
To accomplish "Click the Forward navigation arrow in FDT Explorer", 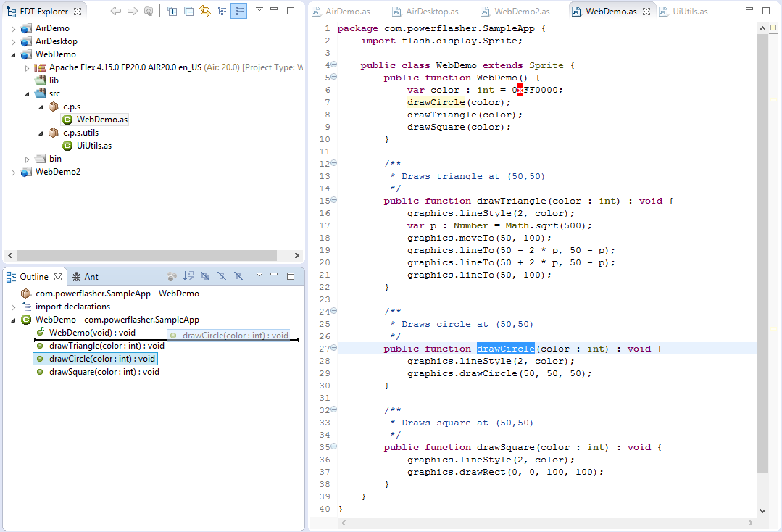I will tap(132, 10).
